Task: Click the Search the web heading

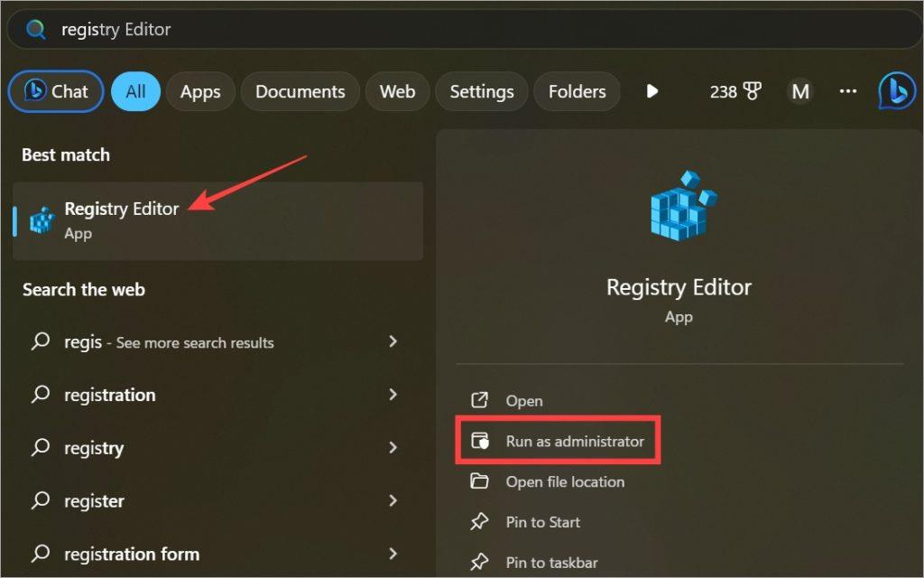Action: pyautogui.click(x=84, y=290)
